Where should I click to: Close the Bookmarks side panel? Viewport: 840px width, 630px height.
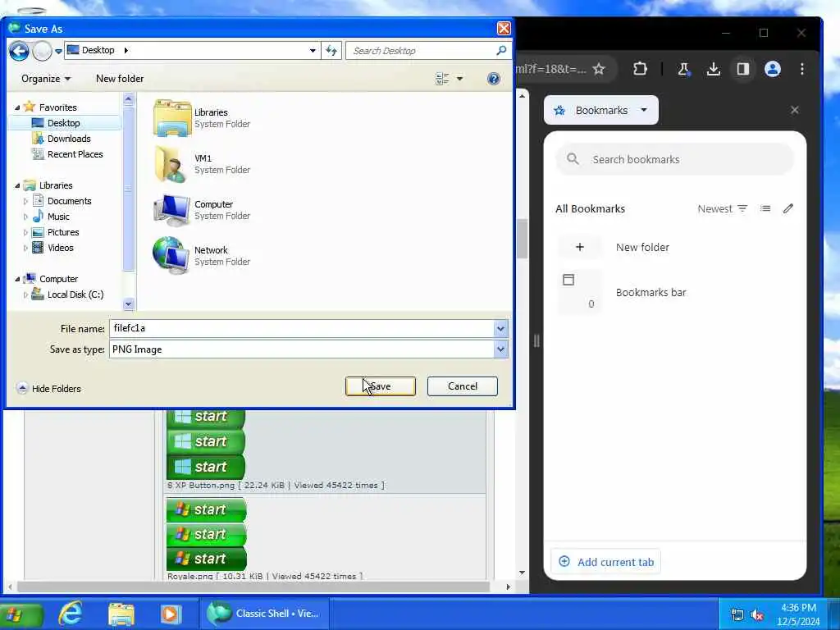point(794,110)
